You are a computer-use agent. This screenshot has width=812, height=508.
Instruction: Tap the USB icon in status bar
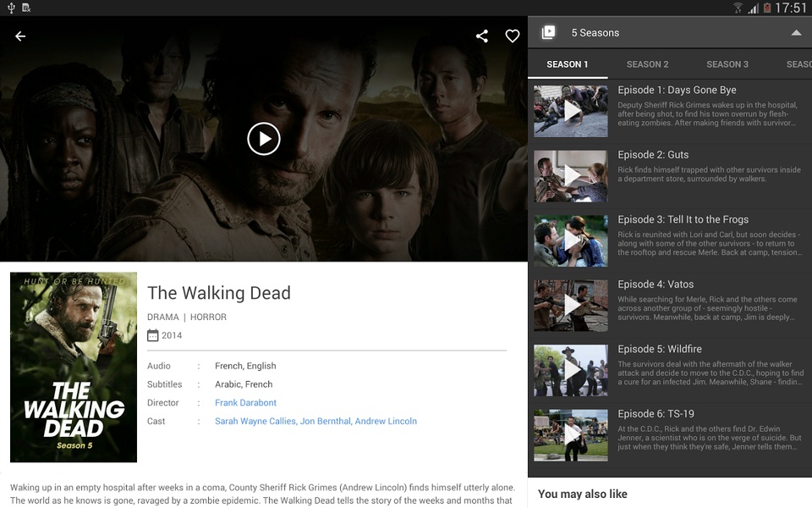click(11, 8)
